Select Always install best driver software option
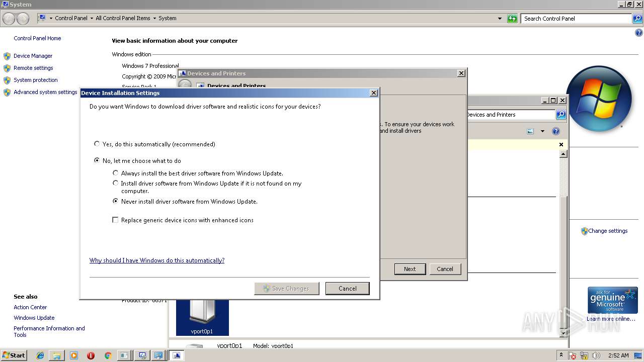 (116, 173)
